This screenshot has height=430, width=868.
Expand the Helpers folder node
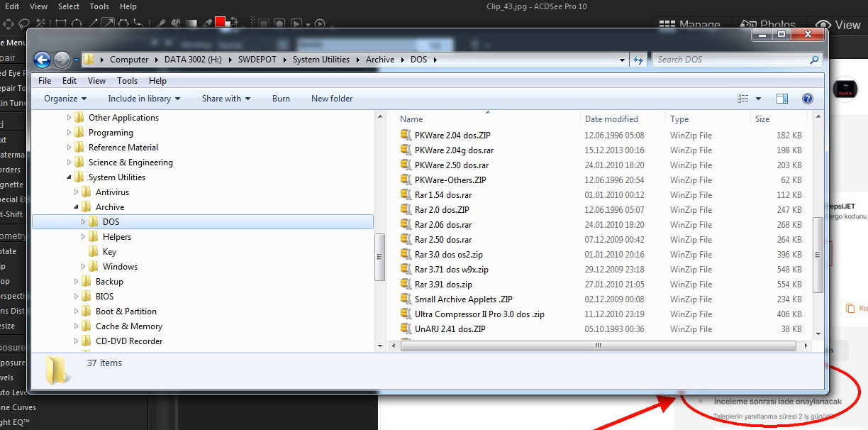[x=84, y=237]
